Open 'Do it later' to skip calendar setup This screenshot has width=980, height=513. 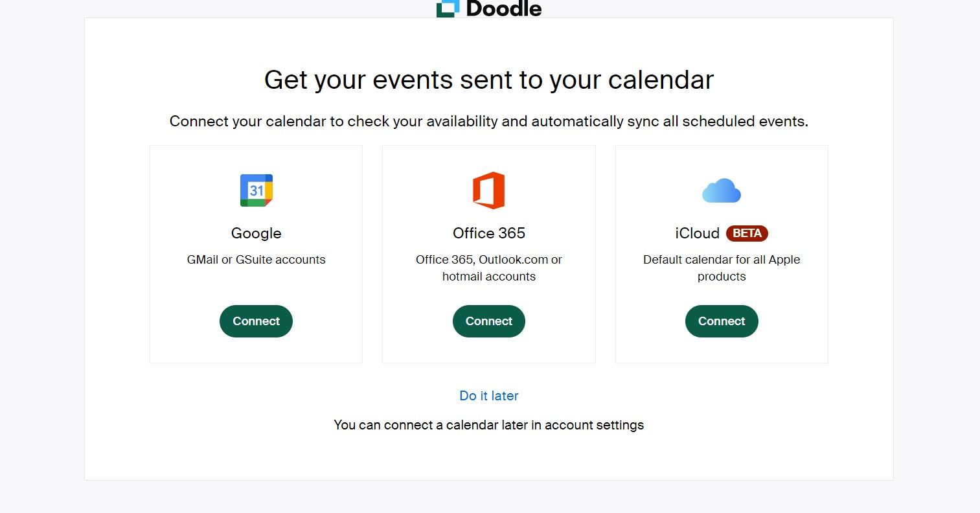[489, 396]
